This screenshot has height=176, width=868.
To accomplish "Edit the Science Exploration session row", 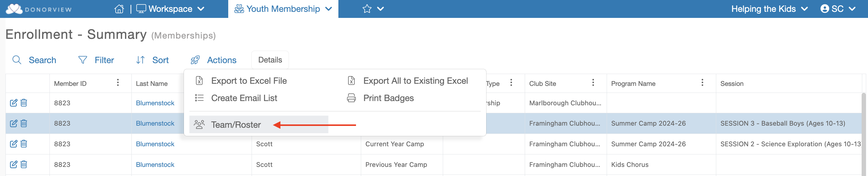I will (13, 144).
